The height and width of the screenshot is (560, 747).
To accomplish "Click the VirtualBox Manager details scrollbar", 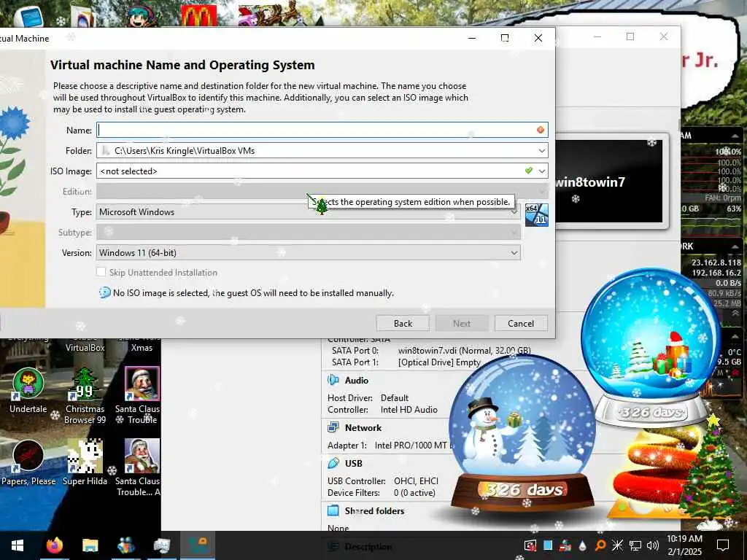I will (679, 124).
